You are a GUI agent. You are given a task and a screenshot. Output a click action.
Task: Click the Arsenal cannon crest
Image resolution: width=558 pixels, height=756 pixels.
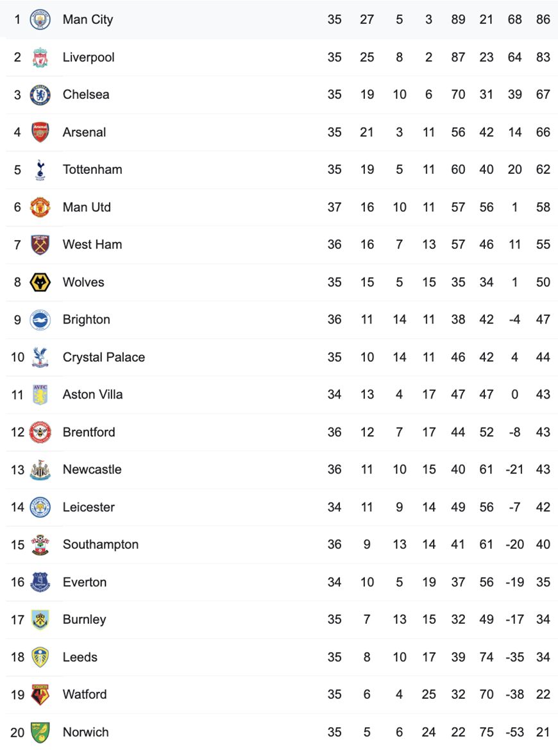[40, 132]
